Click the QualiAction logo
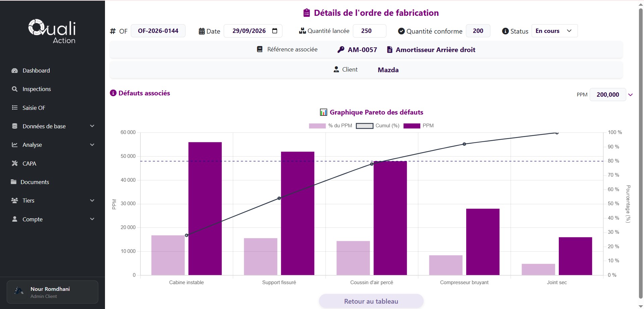 52,32
